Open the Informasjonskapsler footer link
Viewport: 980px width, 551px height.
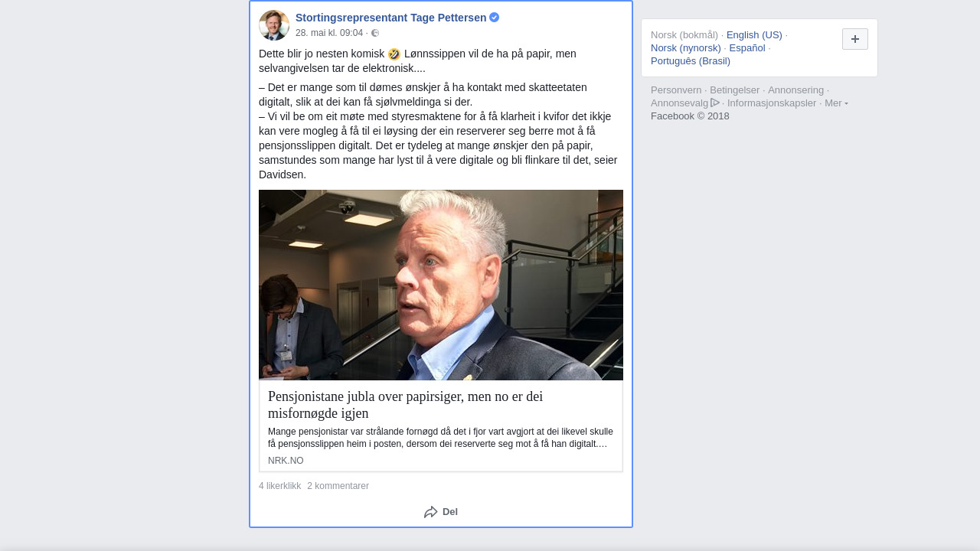coord(772,103)
